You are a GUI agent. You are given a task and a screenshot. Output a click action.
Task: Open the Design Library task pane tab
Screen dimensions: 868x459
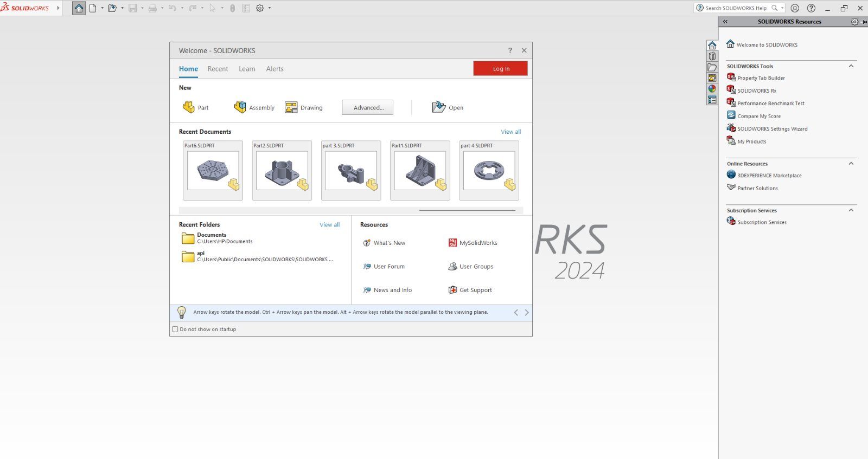pyautogui.click(x=712, y=56)
